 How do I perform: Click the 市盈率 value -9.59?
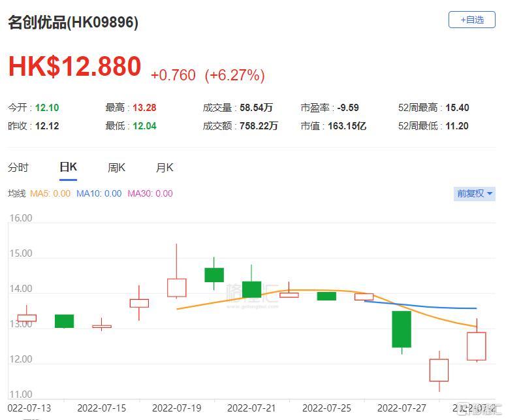348,108
